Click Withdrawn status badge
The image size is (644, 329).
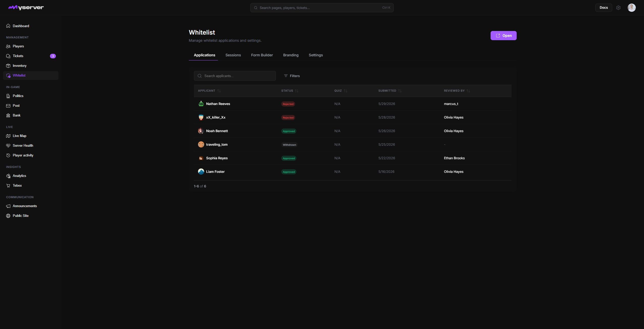pyautogui.click(x=289, y=145)
